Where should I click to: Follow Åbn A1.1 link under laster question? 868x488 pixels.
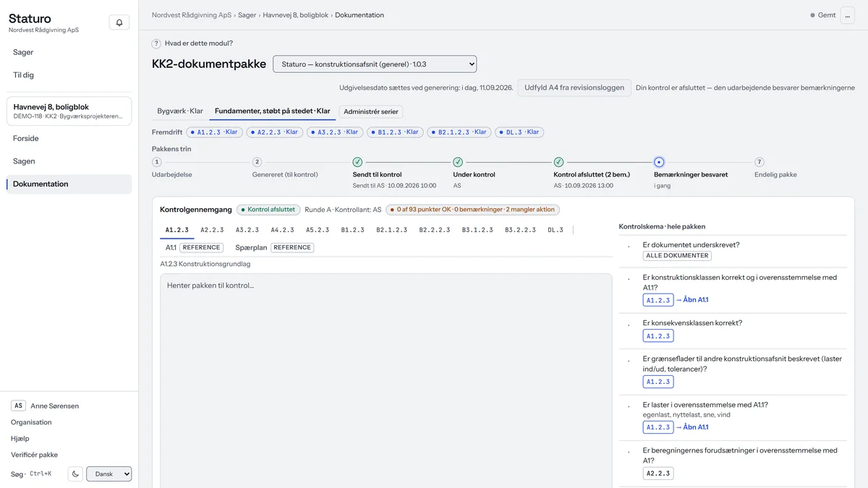[x=692, y=427]
